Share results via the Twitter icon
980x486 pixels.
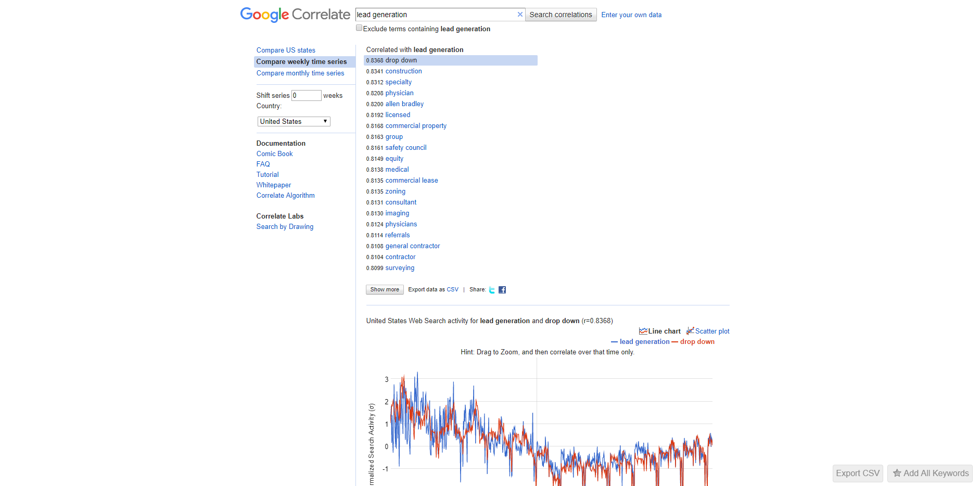(492, 290)
